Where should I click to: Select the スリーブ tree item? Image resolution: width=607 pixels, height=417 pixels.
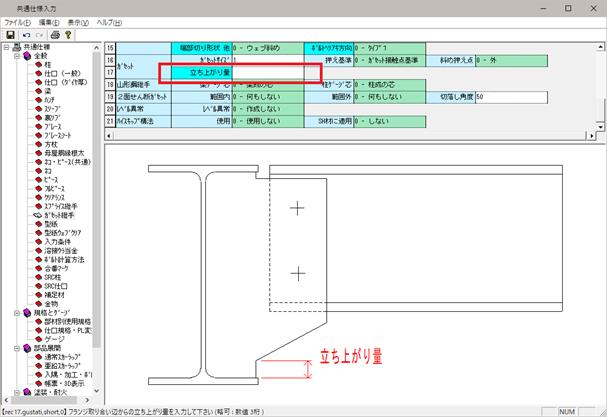click(52, 109)
